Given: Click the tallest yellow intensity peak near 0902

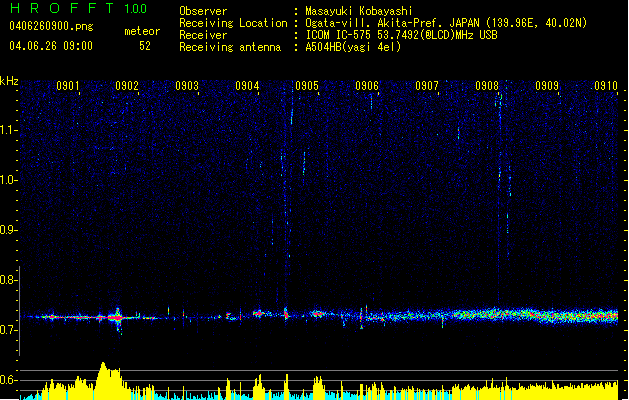Looking at the screenshot, I should pyautogui.click(x=103, y=381).
